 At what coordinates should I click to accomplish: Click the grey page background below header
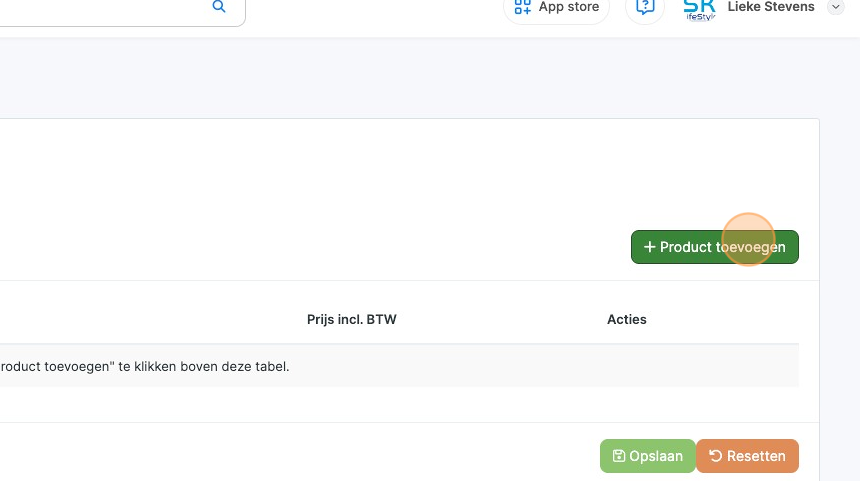(x=400, y=80)
